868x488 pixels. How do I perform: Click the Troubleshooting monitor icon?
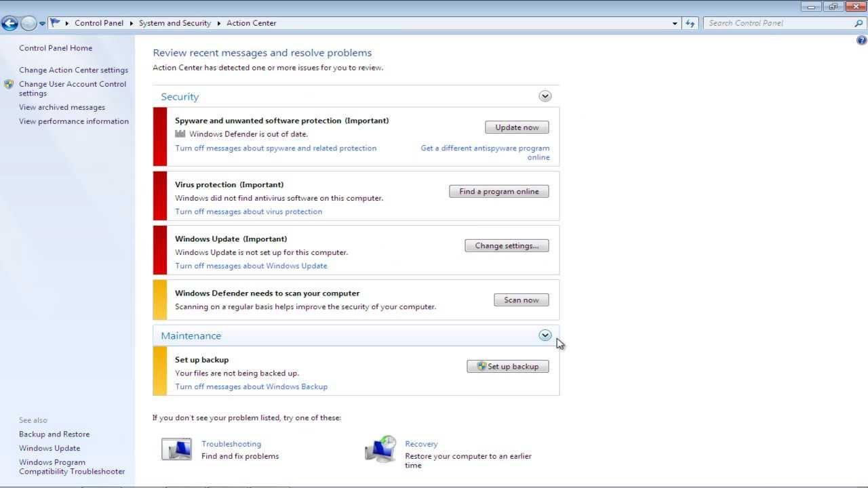point(176,449)
